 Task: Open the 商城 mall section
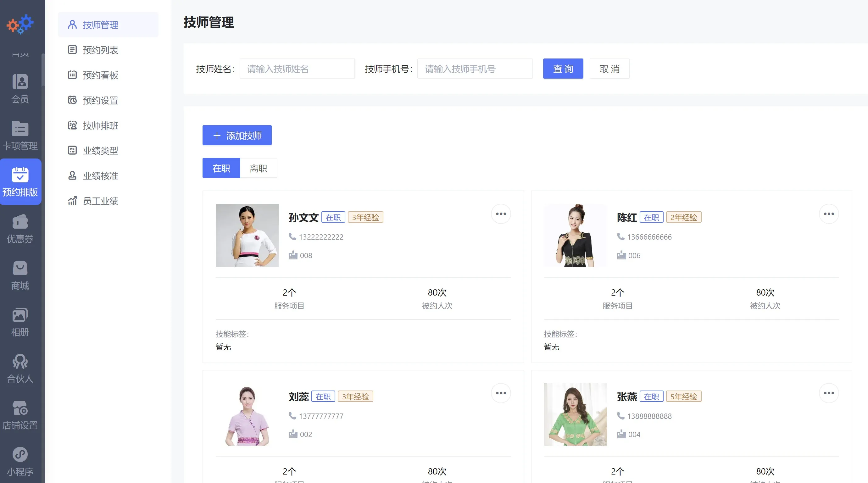tap(20, 275)
